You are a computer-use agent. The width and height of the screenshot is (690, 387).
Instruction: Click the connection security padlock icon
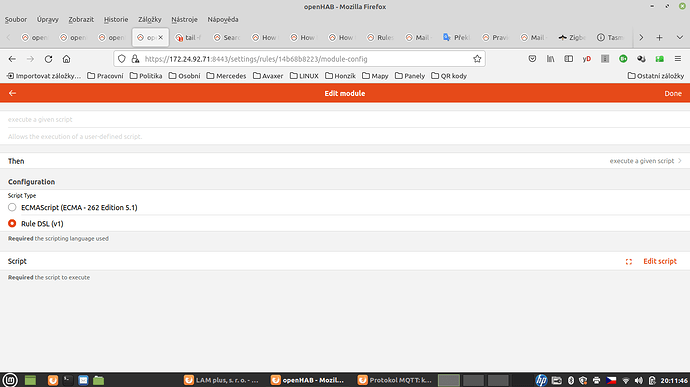click(x=135, y=59)
